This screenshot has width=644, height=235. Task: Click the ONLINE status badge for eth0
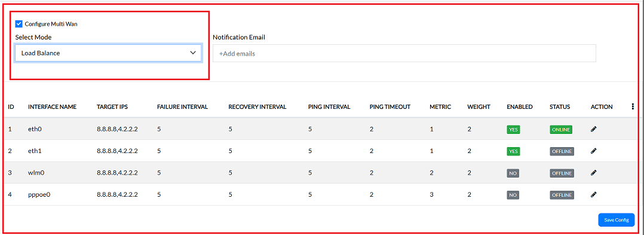(x=561, y=129)
